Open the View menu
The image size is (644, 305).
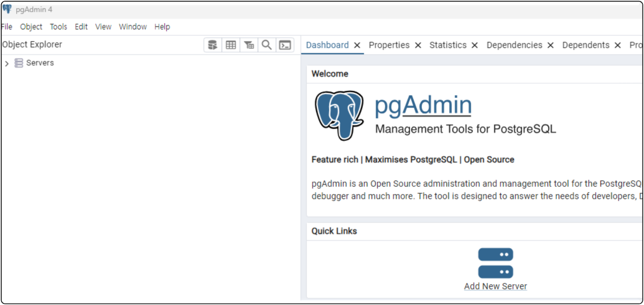point(103,27)
